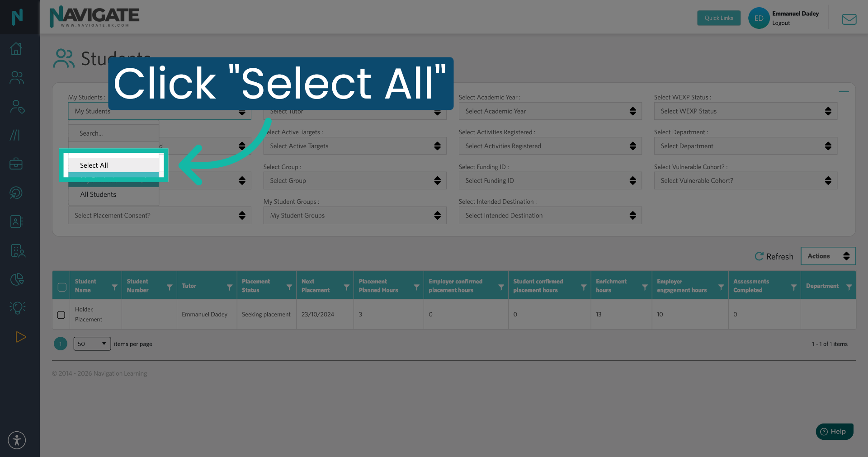The height and width of the screenshot is (457, 868).
Task: Open the accessibility icon at bottom left
Action: pyautogui.click(x=16, y=440)
